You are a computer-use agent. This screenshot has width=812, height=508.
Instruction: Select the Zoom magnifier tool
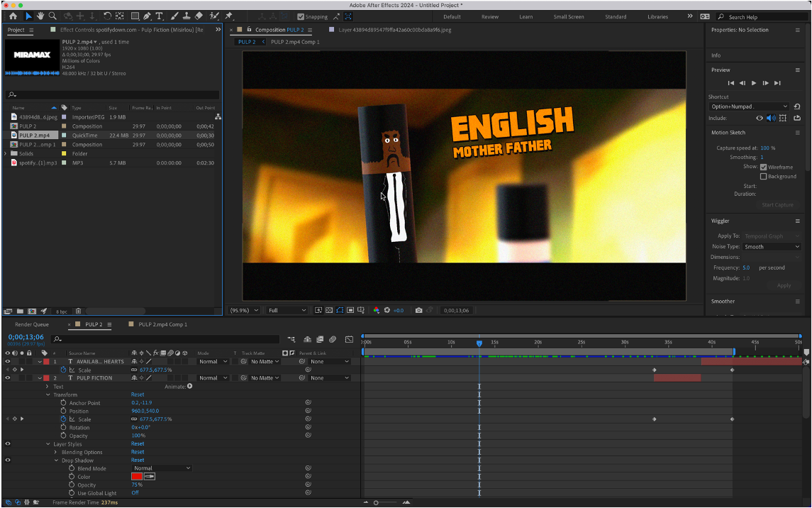[52, 16]
